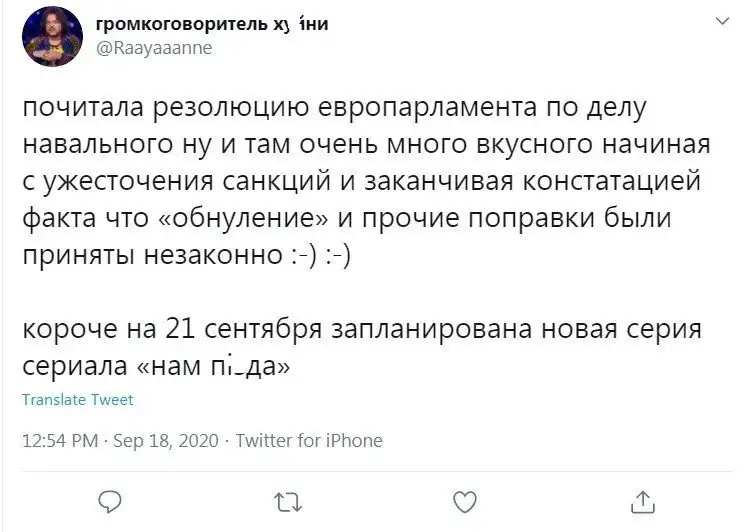The height and width of the screenshot is (532, 751).
Task: Open the Twitter for iPhone source link
Action: pos(308,440)
